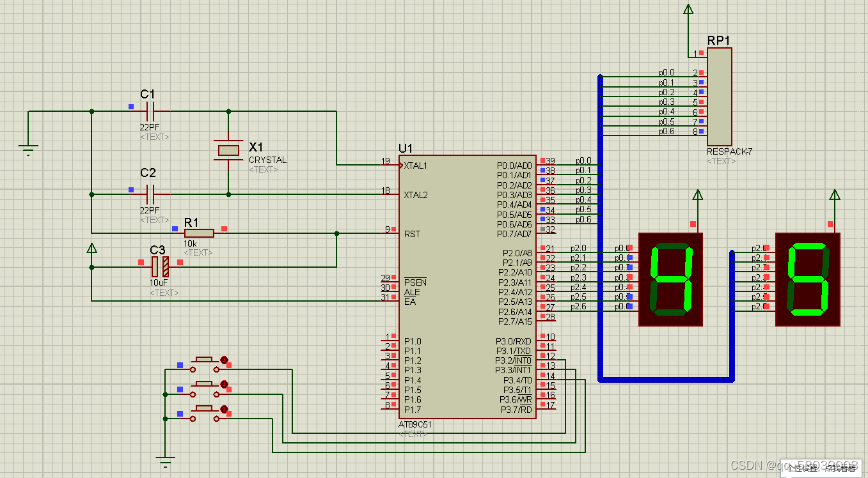The height and width of the screenshot is (478, 868).
Task: Click the CRYSTAL value label
Action: pos(267,160)
